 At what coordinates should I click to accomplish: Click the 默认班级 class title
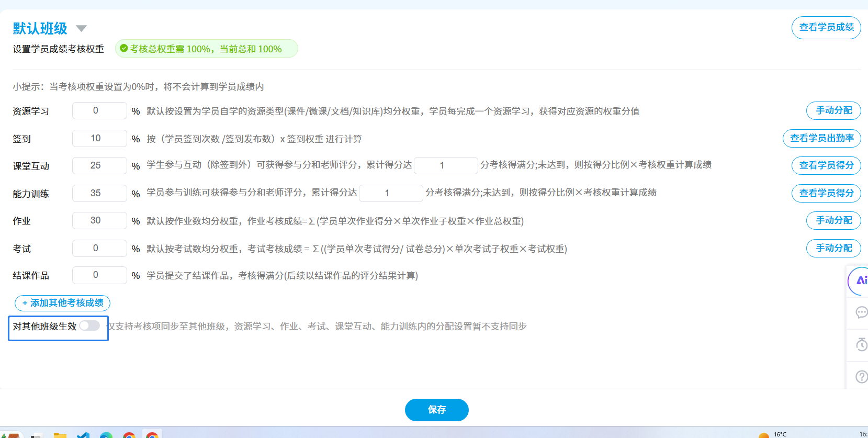pos(40,28)
